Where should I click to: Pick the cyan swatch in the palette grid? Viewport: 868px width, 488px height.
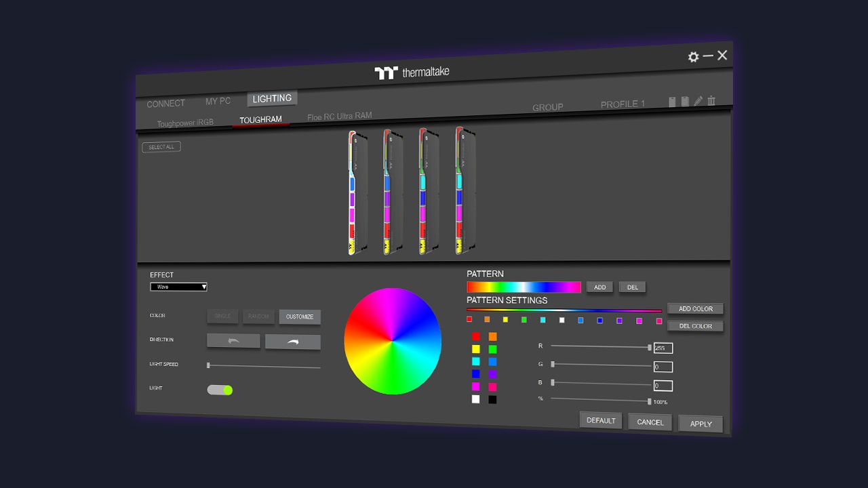coord(475,361)
